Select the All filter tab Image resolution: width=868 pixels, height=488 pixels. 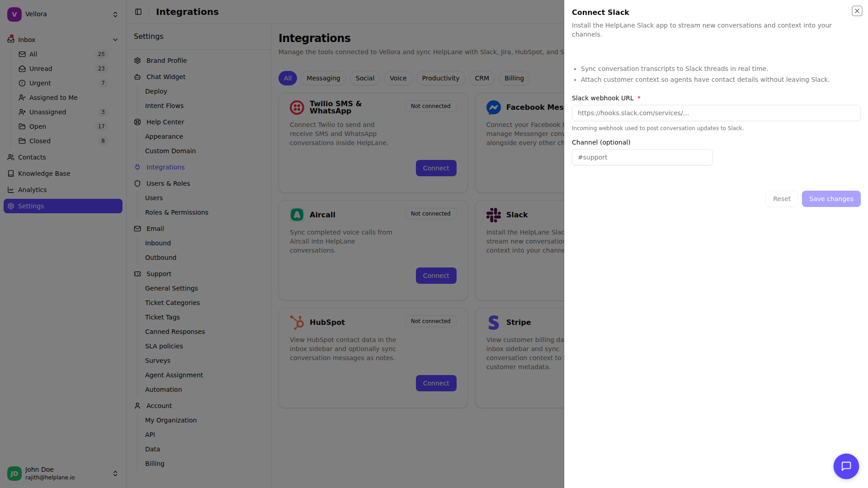click(x=288, y=78)
